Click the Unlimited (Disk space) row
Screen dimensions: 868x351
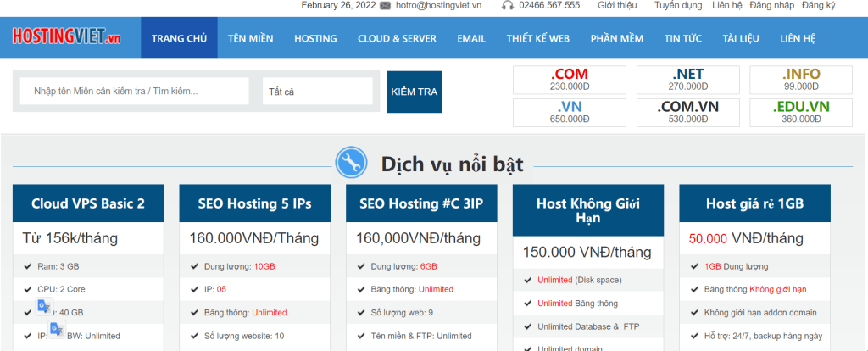pos(588,280)
